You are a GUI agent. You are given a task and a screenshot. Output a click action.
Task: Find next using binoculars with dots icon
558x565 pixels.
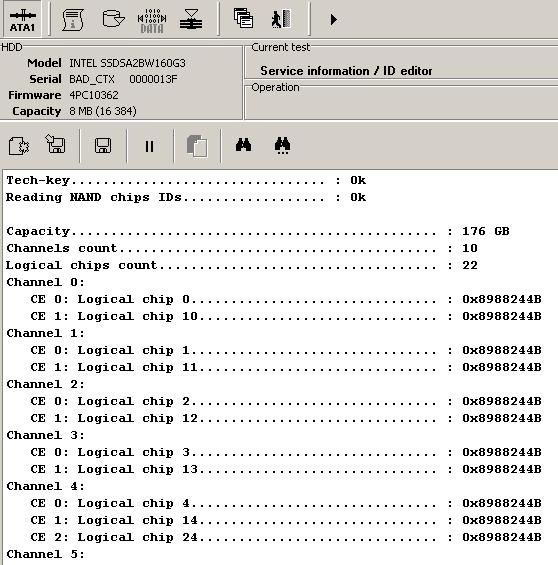(x=282, y=146)
